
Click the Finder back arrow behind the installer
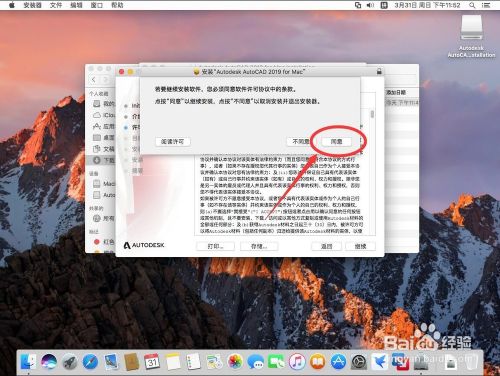(94, 80)
